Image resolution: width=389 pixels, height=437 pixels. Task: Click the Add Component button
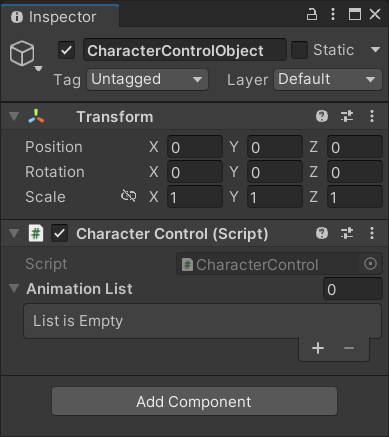pyautogui.click(x=194, y=401)
